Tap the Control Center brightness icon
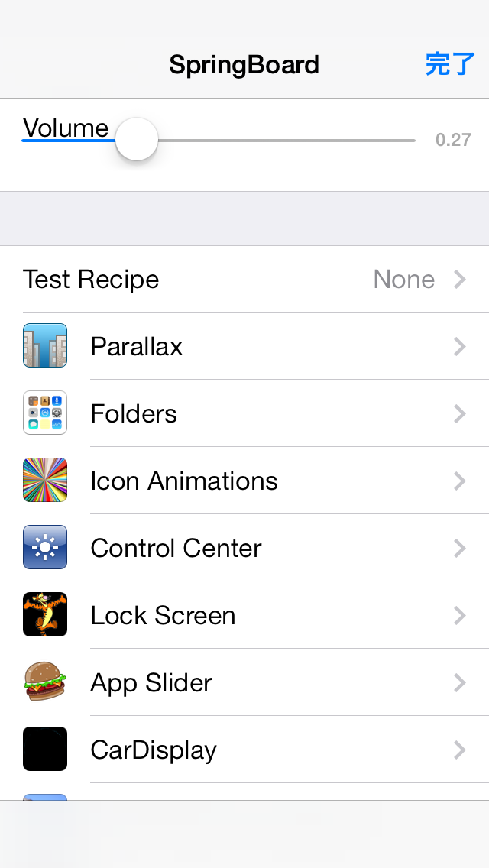 (x=45, y=547)
